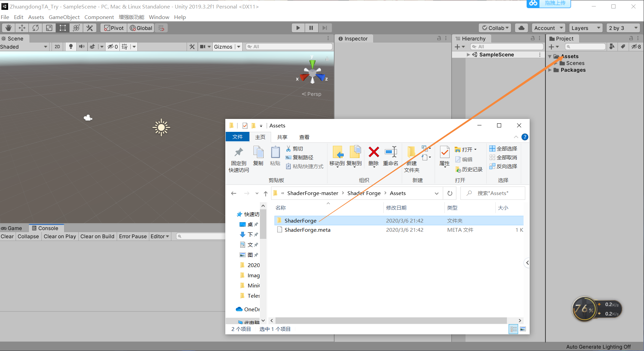Open the custom editor tools button
The image size is (644, 351).
point(90,28)
